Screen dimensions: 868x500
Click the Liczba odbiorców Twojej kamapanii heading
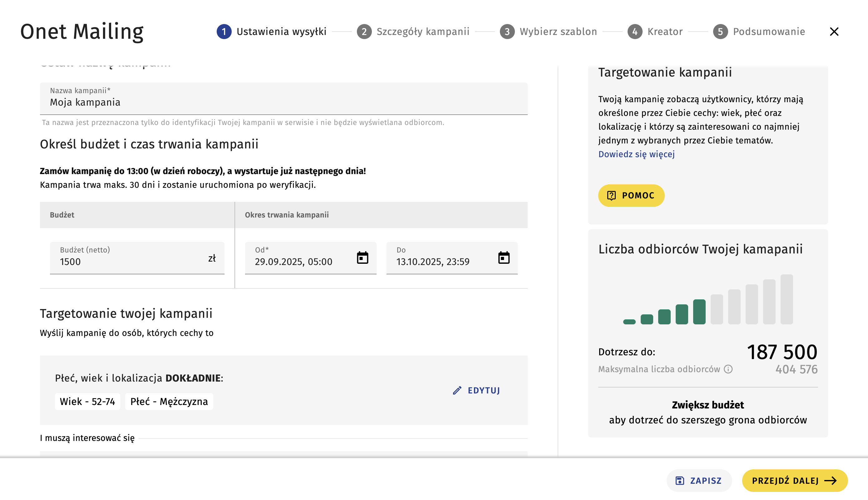click(701, 249)
